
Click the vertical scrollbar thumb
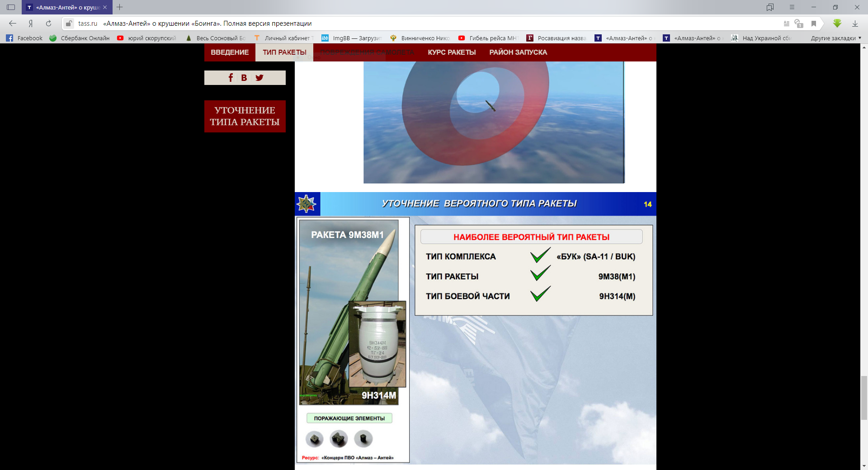(864, 398)
